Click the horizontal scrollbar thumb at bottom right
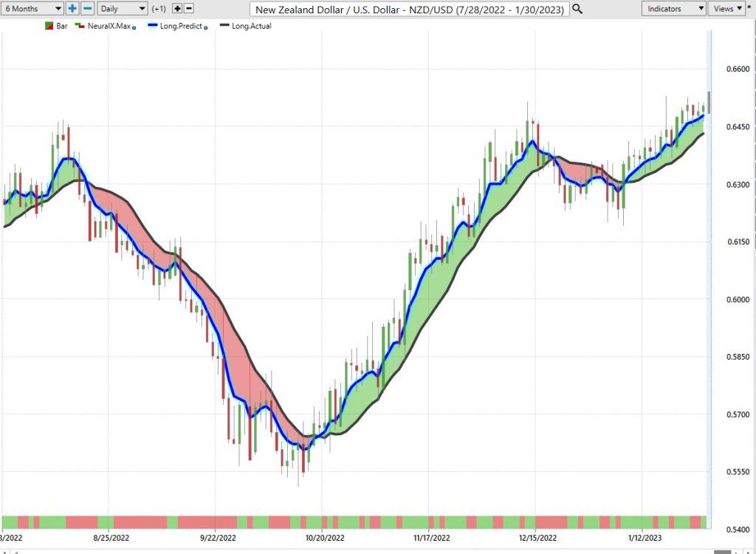Screen dimensions: 756x554 [x=722, y=552]
